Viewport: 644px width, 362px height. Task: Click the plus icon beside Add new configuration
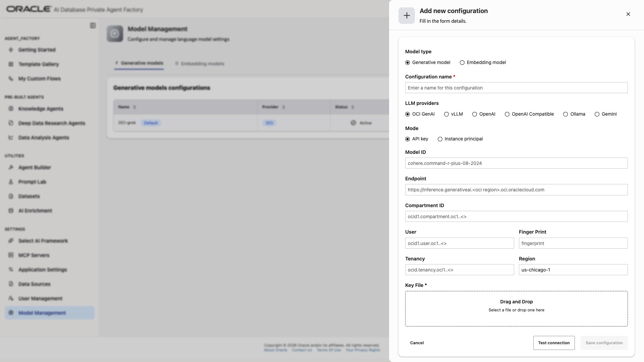pyautogui.click(x=407, y=15)
